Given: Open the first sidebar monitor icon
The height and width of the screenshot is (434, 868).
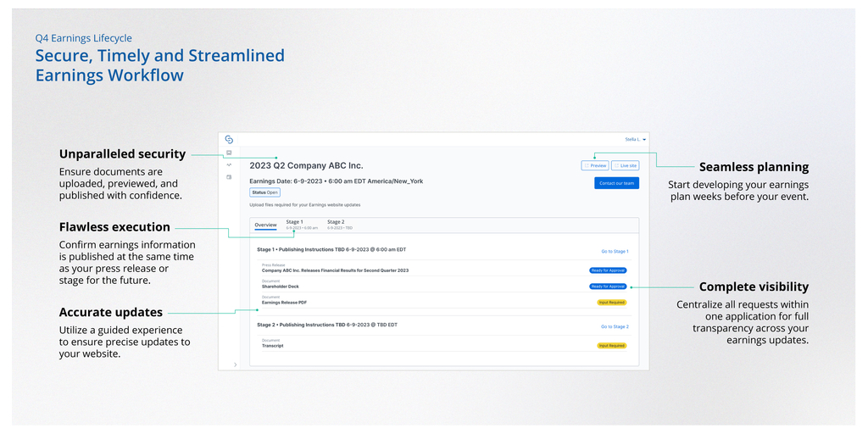Looking at the screenshot, I should (229, 153).
